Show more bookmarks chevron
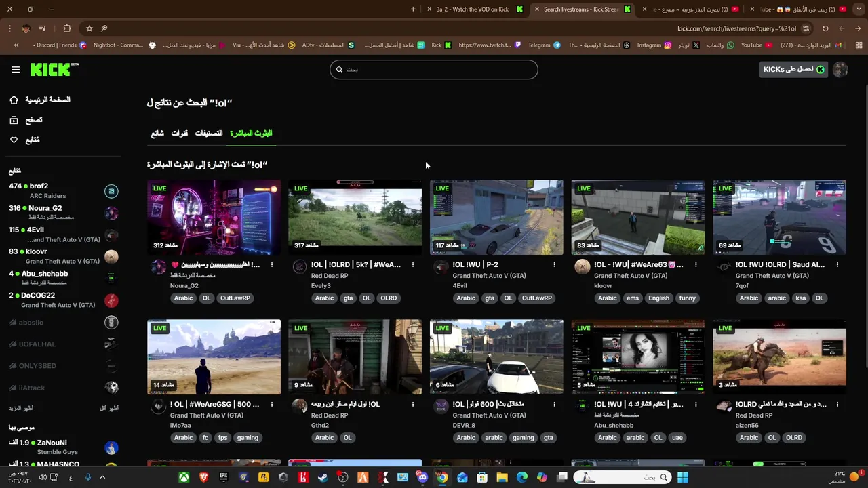 click(x=16, y=45)
